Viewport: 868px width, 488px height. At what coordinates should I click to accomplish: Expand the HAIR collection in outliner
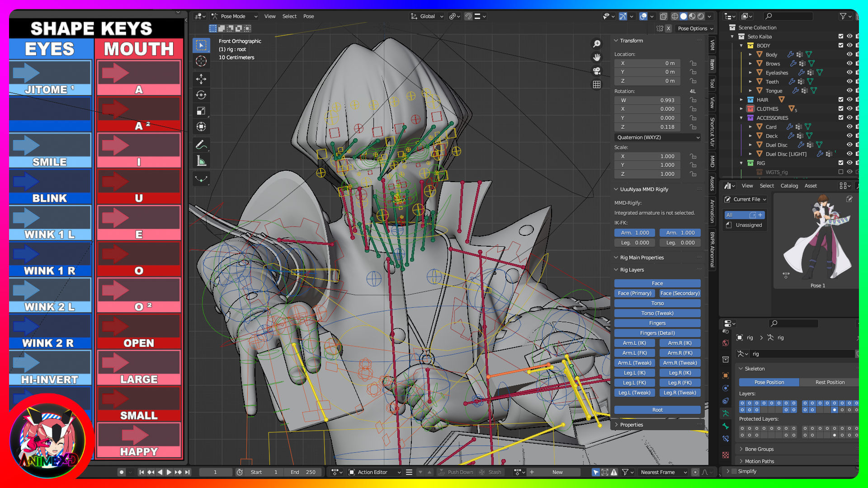point(741,99)
